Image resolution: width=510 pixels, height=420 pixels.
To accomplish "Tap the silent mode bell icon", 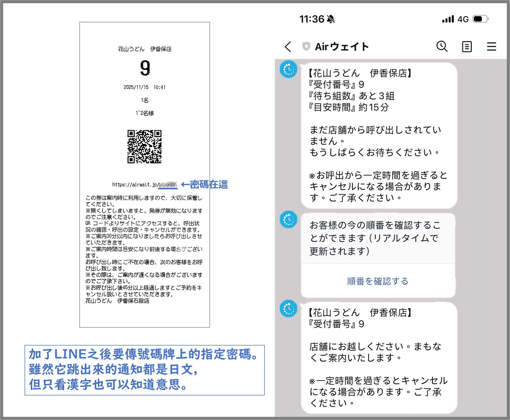I will click(331, 19).
